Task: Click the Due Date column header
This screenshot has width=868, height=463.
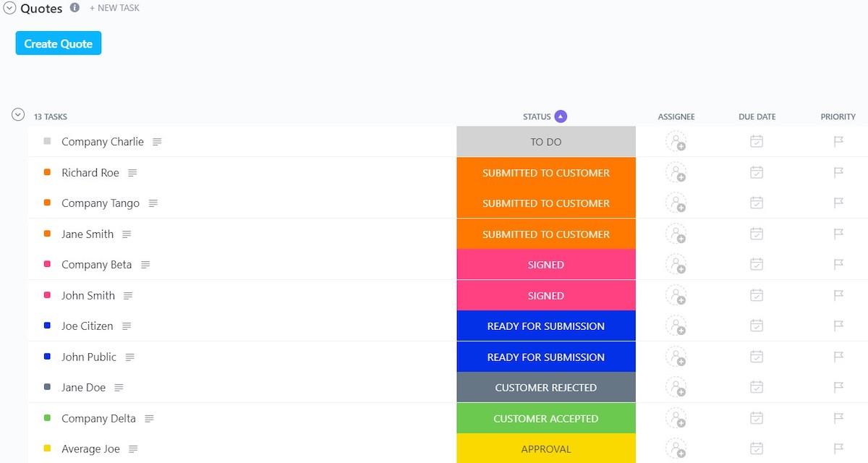Action: pos(757,116)
